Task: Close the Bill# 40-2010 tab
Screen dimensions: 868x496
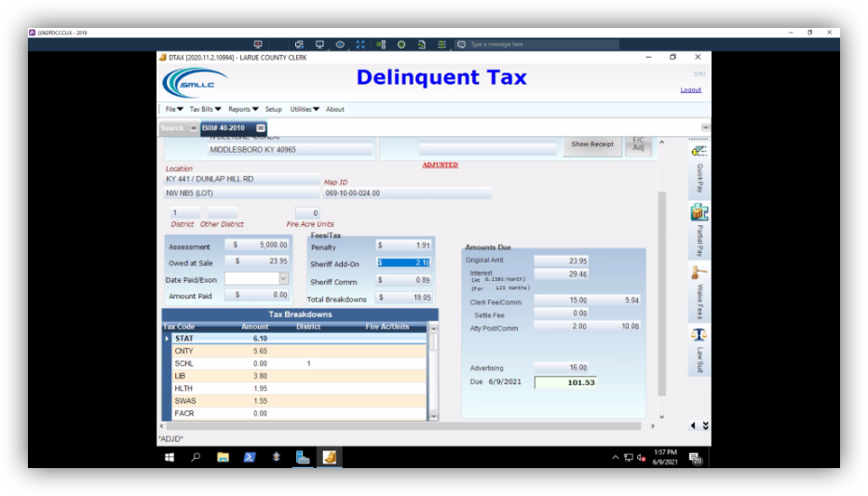Action: pyautogui.click(x=261, y=127)
